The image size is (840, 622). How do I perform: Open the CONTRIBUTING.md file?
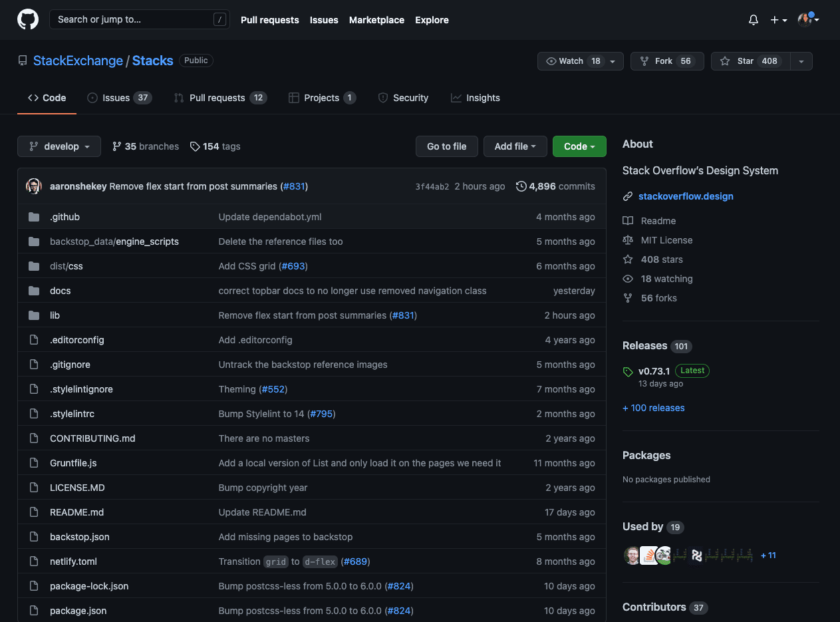[92, 438]
